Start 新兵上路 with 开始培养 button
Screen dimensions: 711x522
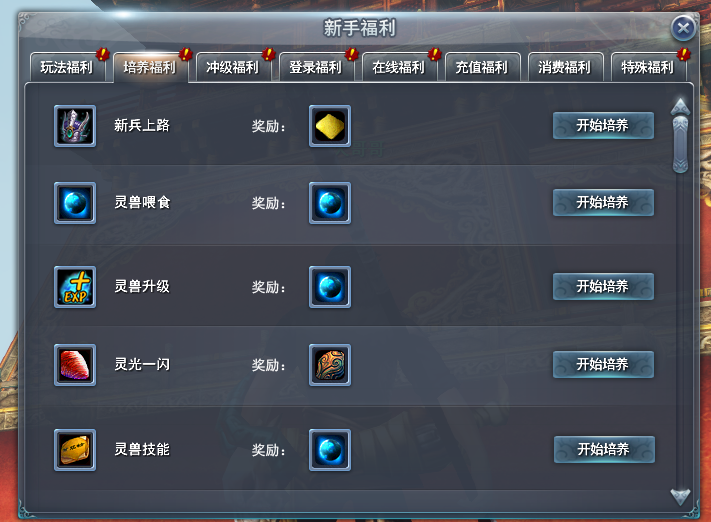point(603,125)
